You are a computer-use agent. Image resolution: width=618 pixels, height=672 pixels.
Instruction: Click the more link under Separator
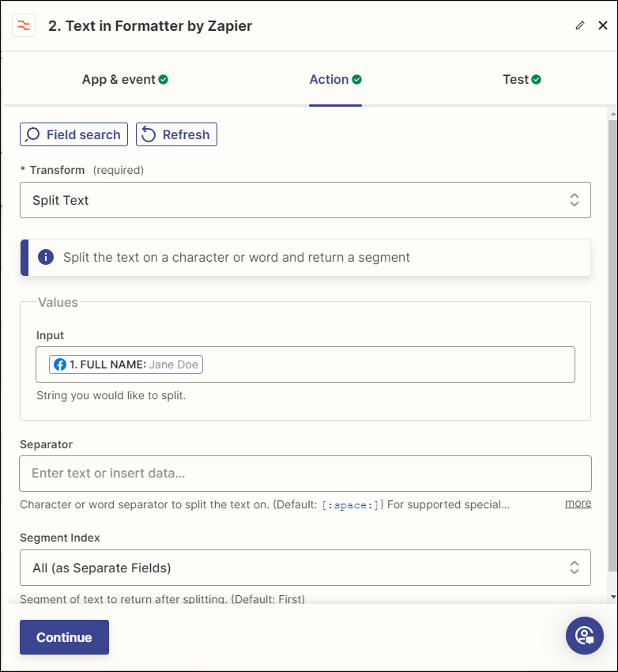click(578, 503)
